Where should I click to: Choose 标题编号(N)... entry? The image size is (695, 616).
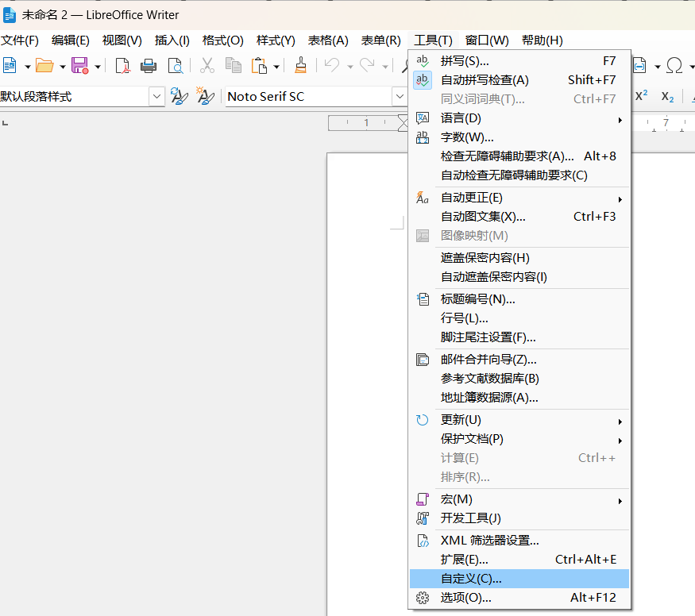click(x=519, y=299)
